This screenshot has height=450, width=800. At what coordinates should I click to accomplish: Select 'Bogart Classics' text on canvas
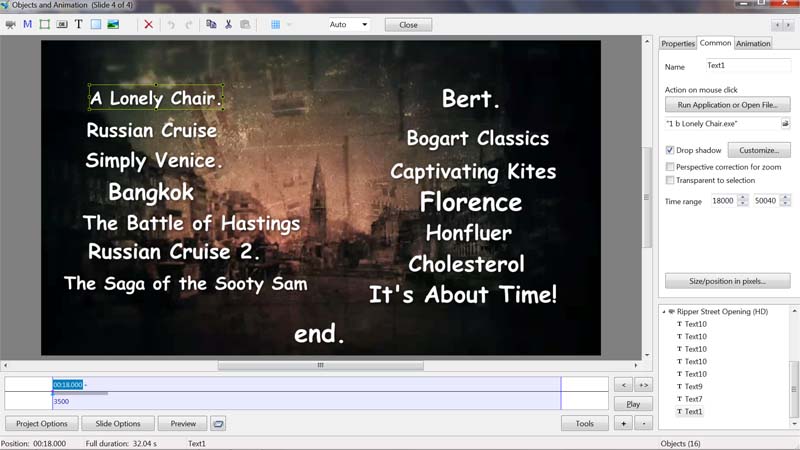tap(478, 138)
